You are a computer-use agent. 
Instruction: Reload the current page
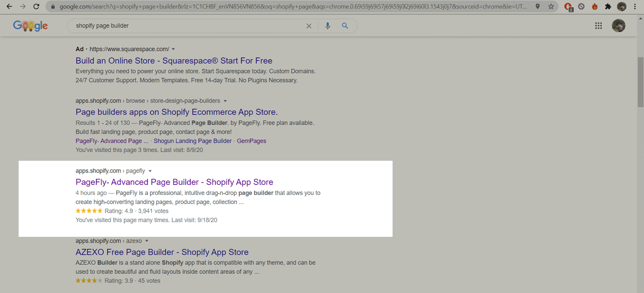coord(36,7)
